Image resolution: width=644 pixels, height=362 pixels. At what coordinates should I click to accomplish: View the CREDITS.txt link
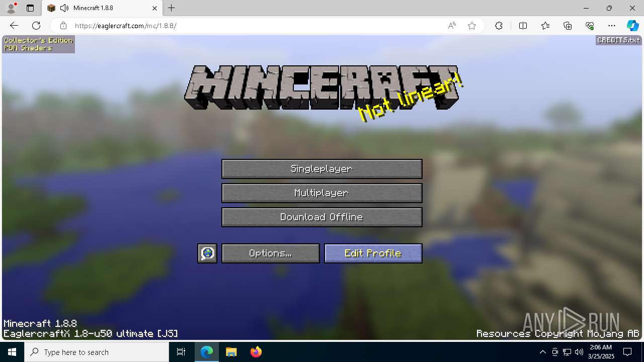(618, 40)
